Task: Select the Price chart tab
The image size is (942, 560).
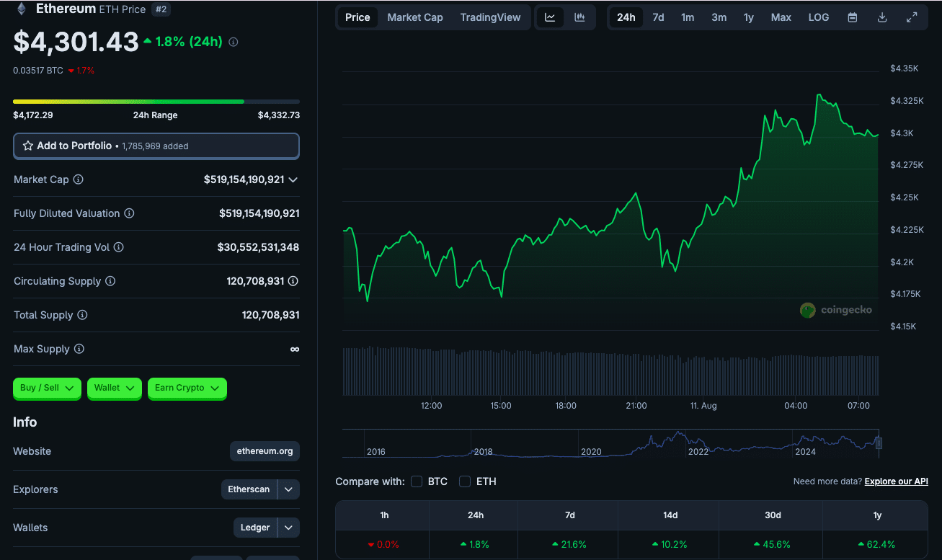Action: click(357, 17)
